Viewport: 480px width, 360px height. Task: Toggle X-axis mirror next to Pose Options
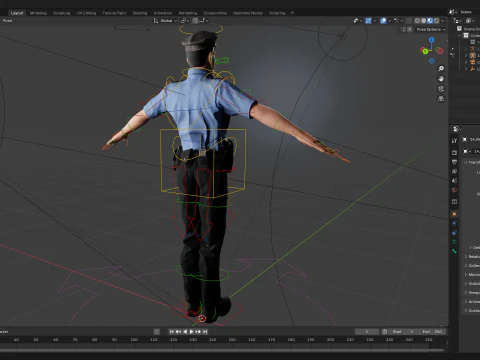click(x=410, y=29)
